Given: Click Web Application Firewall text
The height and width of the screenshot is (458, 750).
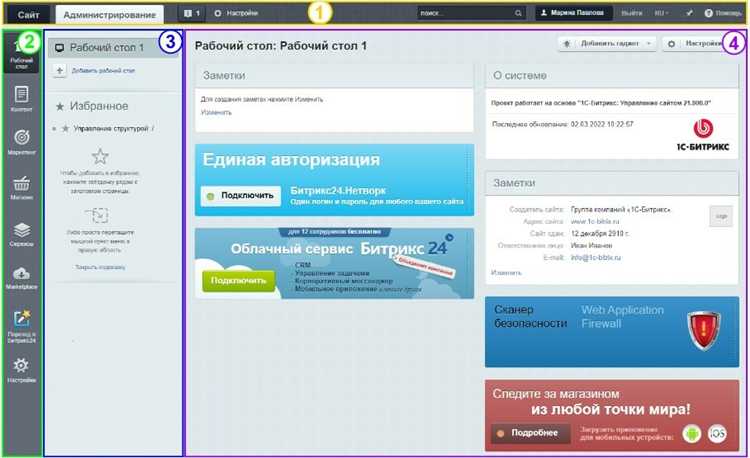Looking at the screenshot, I should click(x=622, y=316).
